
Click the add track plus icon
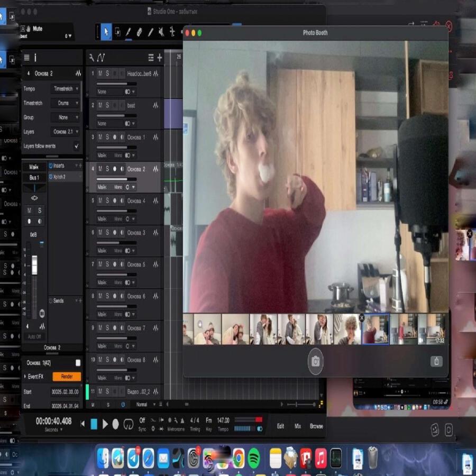click(160, 58)
